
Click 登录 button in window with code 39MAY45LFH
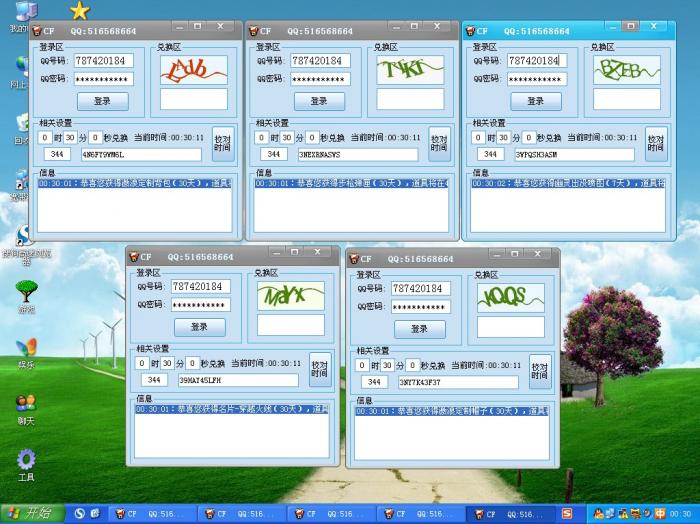tap(200, 327)
